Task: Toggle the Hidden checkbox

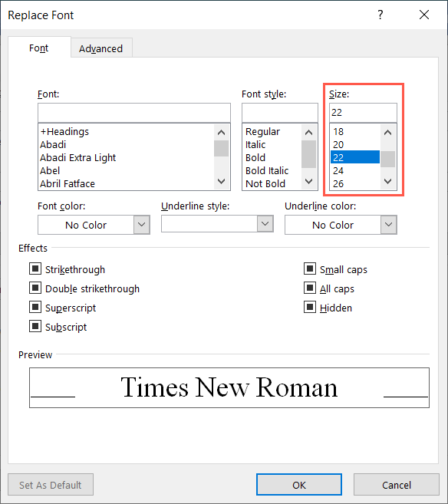Action: (x=310, y=307)
